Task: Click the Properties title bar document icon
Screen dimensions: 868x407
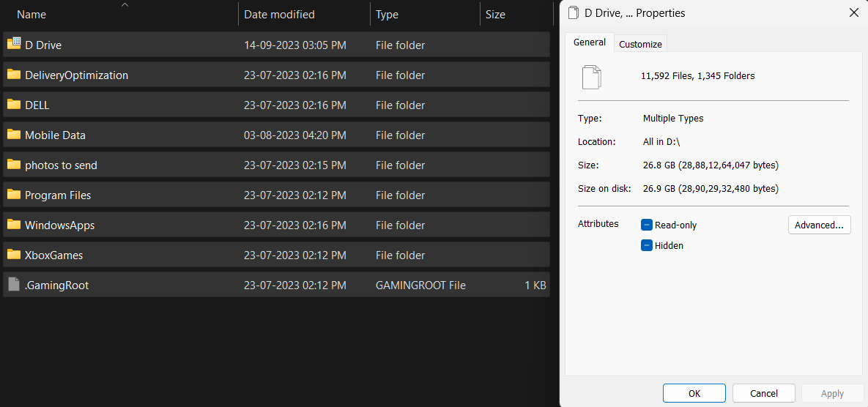Action: pos(574,12)
